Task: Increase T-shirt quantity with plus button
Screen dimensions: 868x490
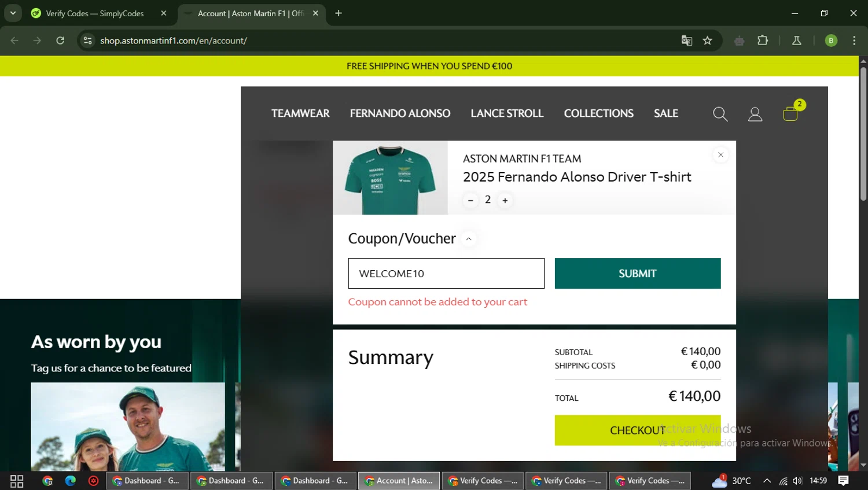Action: [505, 200]
